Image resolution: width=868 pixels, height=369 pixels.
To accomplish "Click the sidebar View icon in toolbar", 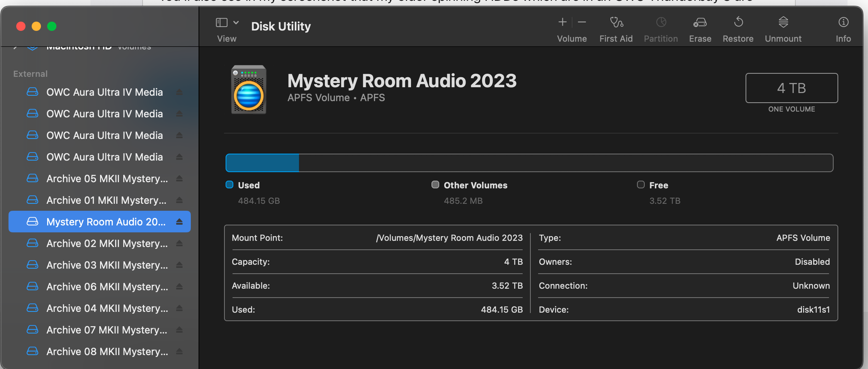I will (221, 23).
